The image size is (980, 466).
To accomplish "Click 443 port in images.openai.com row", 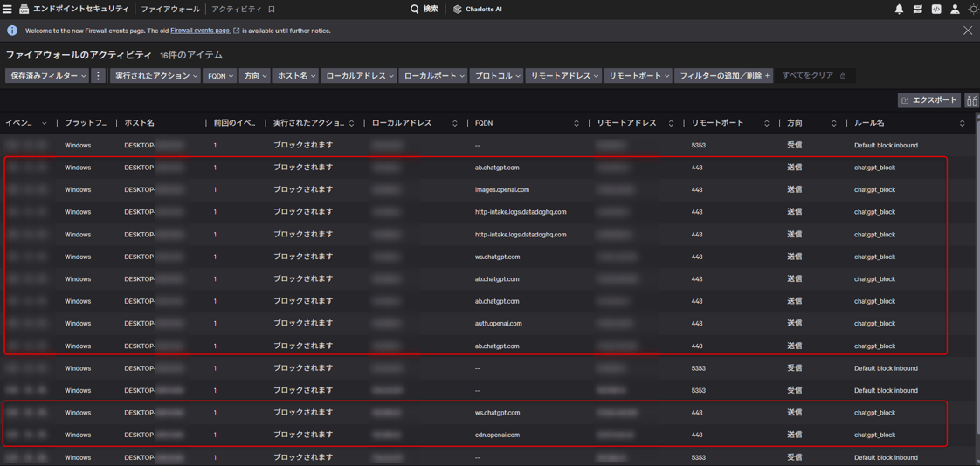I will click(697, 190).
